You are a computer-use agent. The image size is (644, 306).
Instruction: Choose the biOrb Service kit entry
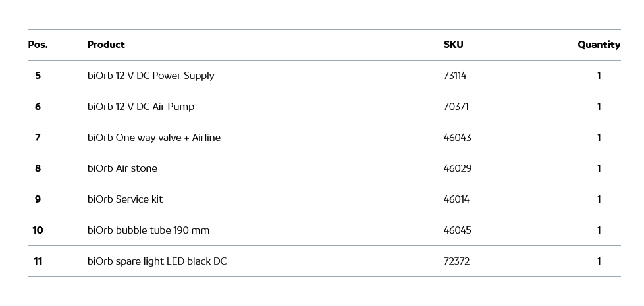125,199
